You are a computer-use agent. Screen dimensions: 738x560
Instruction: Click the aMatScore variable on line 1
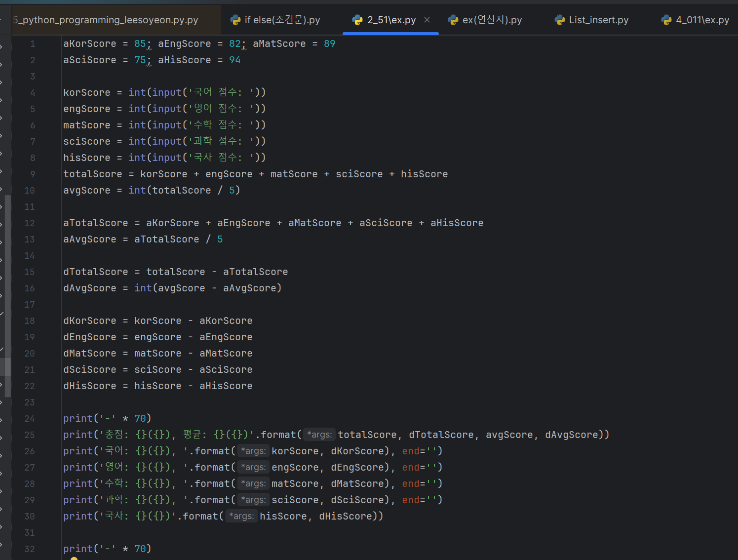(279, 43)
